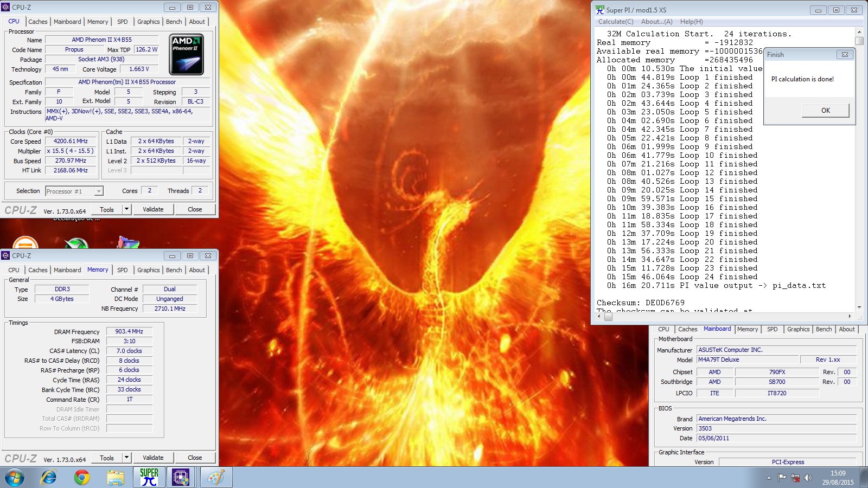
Task: Open Graphics tab in Memory CPU-Z window
Action: click(148, 270)
